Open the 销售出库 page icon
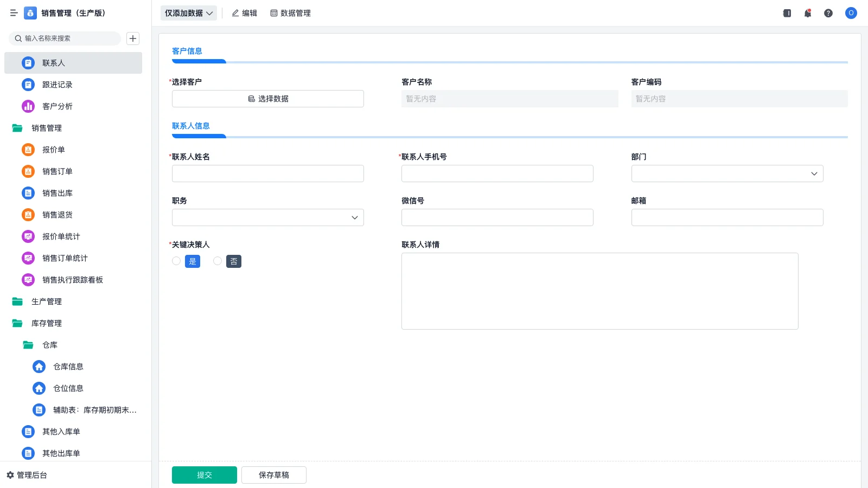The width and height of the screenshot is (868, 488). point(28,193)
